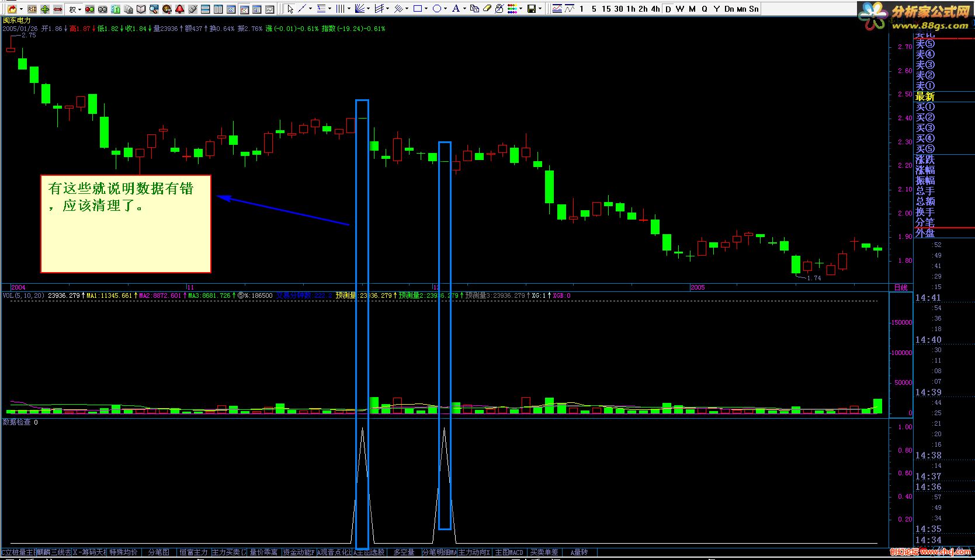The height and width of the screenshot is (560, 975).
Task: Select the ellipse drawing tool
Action: coord(437,9)
